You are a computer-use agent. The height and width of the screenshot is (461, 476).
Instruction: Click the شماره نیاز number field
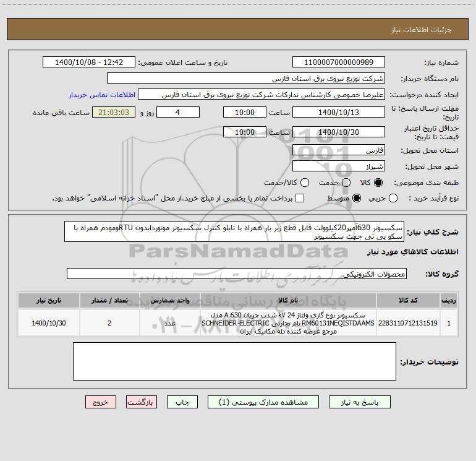point(339,62)
